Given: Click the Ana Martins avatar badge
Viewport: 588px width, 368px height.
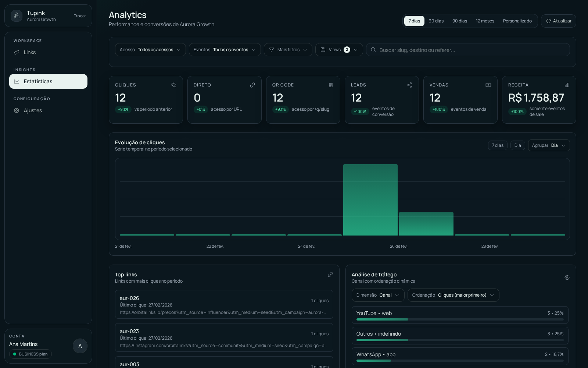Looking at the screenshot, I should tap(80, 346).
